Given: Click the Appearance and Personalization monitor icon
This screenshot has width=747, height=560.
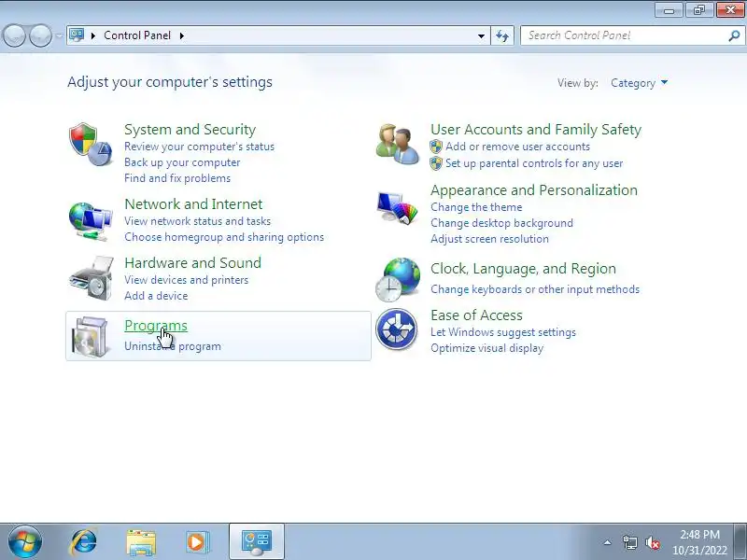Looking at the screenshot, I should coord(397,207).
